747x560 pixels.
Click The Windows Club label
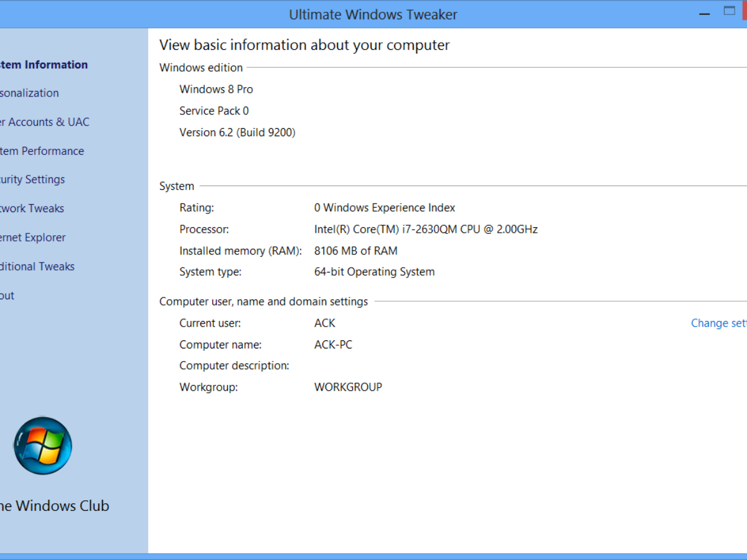point(54,506)
